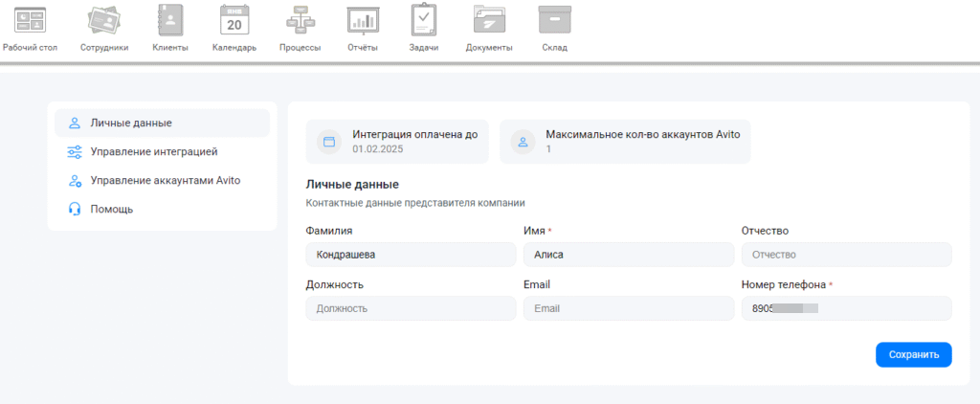The image size is (980, 404).
Task: Click the person icon beside Личные данные
Action: pyautogui.click(x=75, y=123)
